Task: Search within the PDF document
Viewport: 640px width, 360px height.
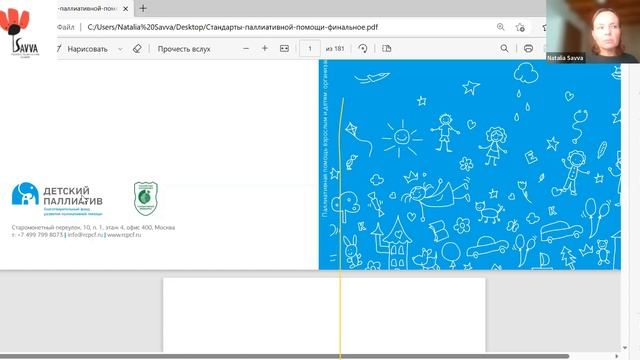Action: click(x=504, y=48)
